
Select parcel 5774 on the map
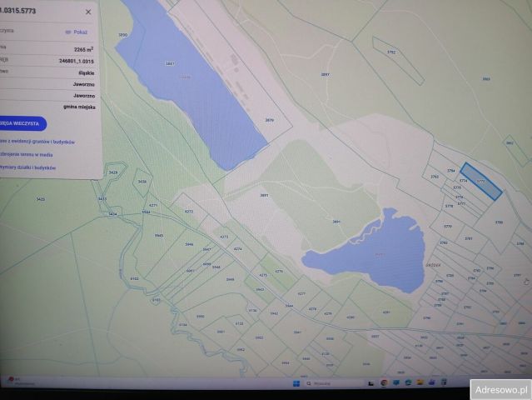point(464,181)
